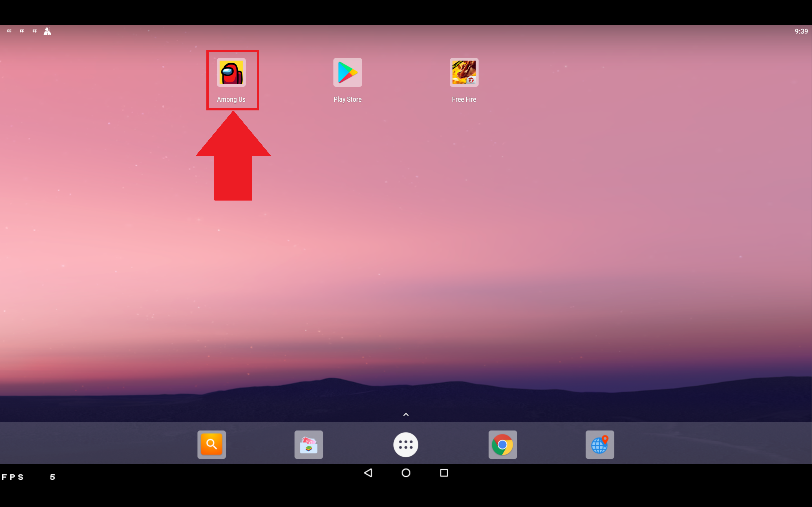Toggle the first FF status bar indicator

pyautogui.click(x=9, y=30)
